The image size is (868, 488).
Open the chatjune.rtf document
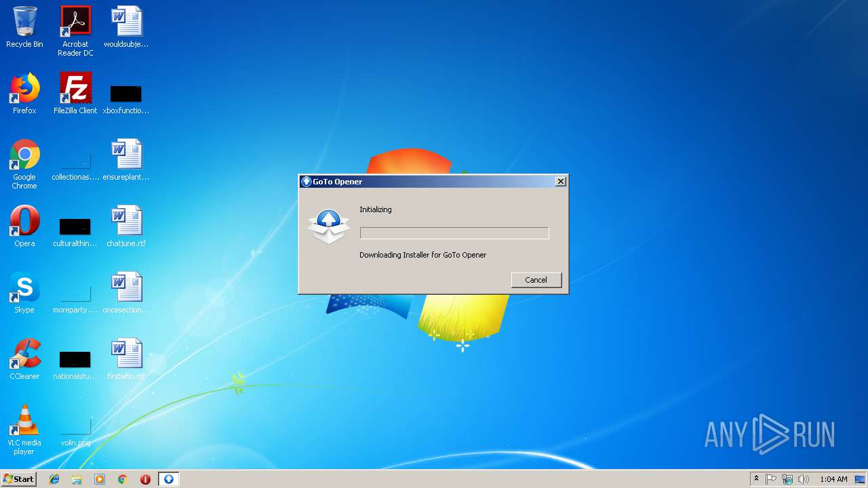(x=126, y=226)
